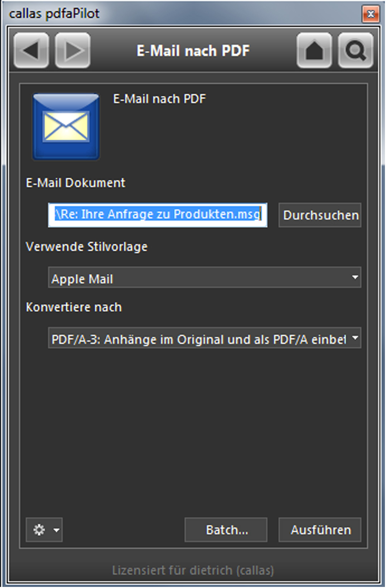The width and height of the screenshot is (386, 588).
Task: Click the arrow of the Stilvorlage combo box
Action: click(x=354, y=277)
